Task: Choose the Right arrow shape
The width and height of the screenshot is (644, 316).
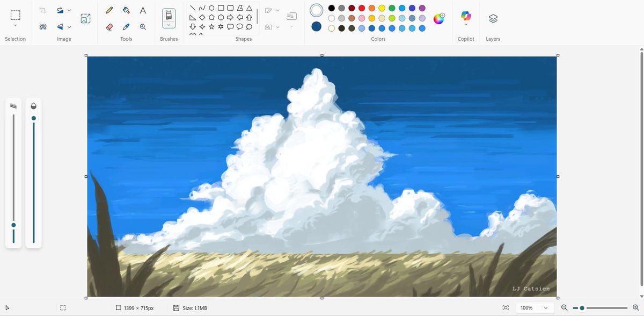Action: pyautogui.click(x=230, y=17)
